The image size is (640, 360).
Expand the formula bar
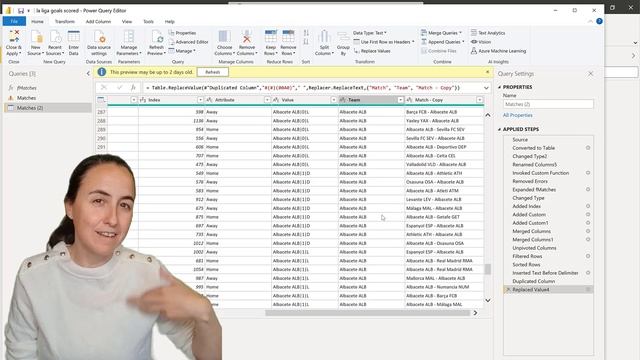[x=486, y=88]
